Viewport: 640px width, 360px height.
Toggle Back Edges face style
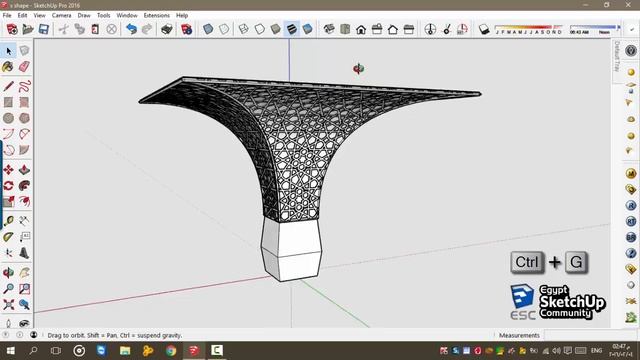(x=224, y=29)
